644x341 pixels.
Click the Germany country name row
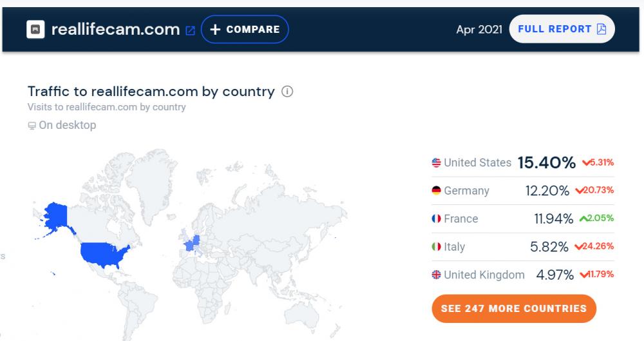coord(466,191)
